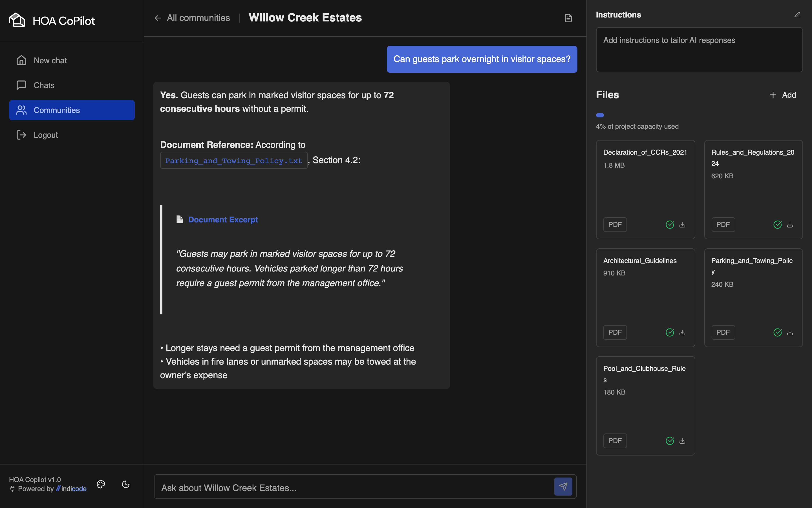The width and height of the screenshot is (812, 508).
Task: Click the user question message bubble
Action: point(482,59)
